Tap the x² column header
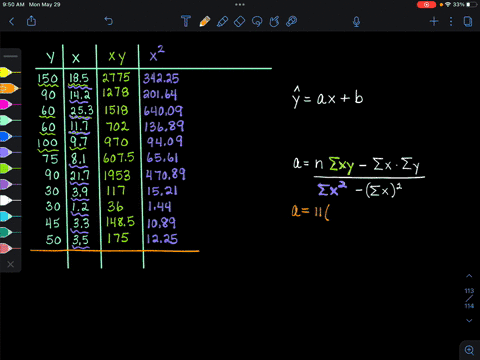 coord(157,54)
